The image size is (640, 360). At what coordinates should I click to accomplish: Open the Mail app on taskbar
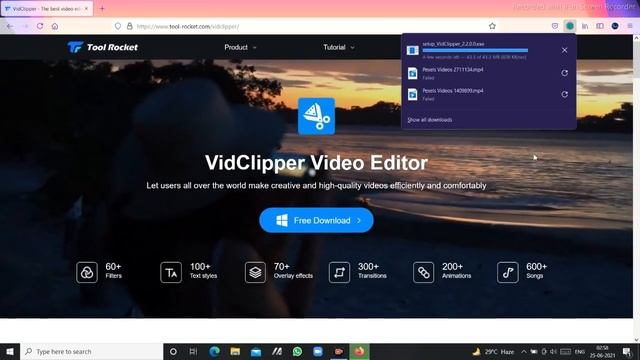[x=256, y=351]
